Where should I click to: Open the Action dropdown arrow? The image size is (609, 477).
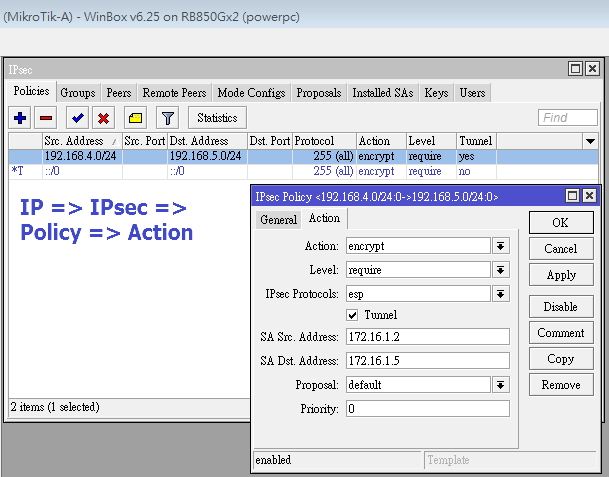[x=501, y=246]
